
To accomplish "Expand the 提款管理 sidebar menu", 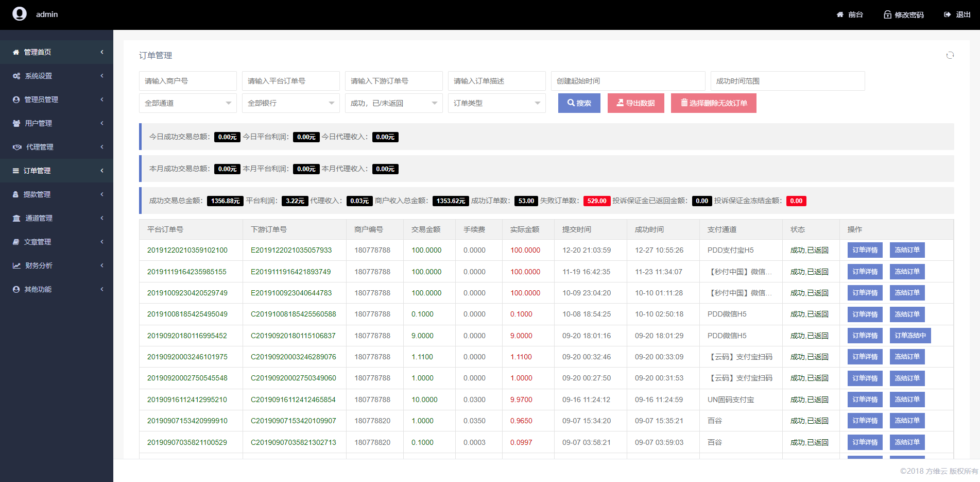I will (37, 194).
